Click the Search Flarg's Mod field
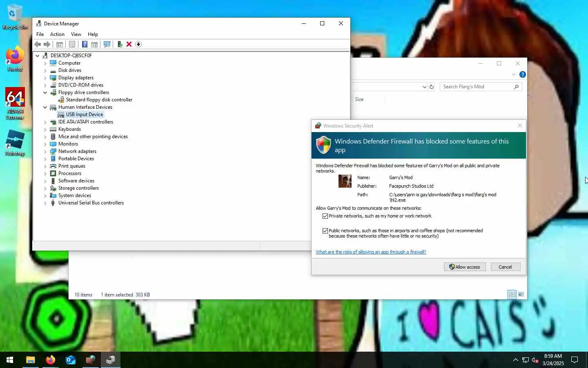Image resolution: width=588 pixels, height=368 pixels. coord(481,87)
